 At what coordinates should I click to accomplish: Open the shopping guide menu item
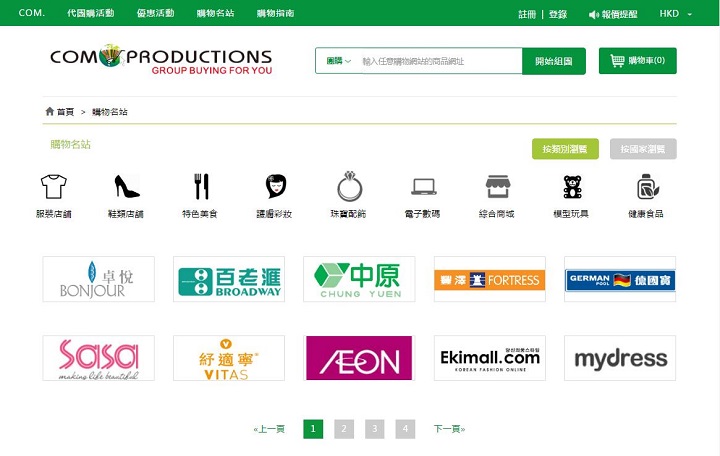pyautogui.click(x=276, y=13)
